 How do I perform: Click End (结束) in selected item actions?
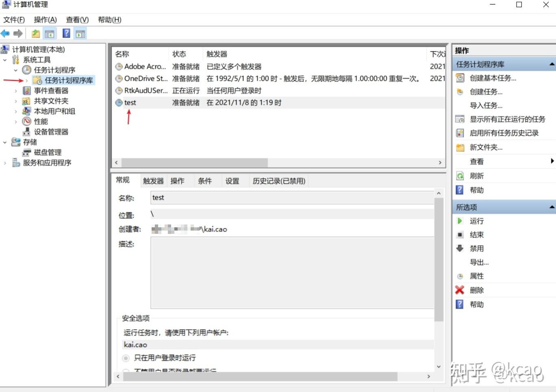click(477, 235)
